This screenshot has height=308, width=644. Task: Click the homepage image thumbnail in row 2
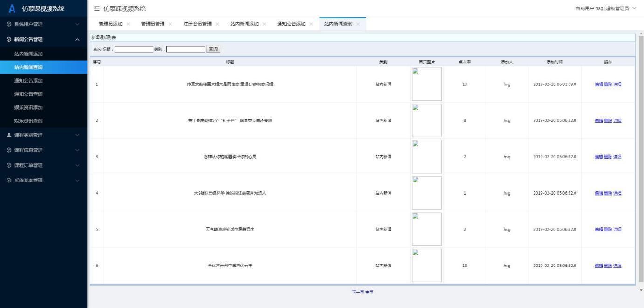click(x=427, y=120)
